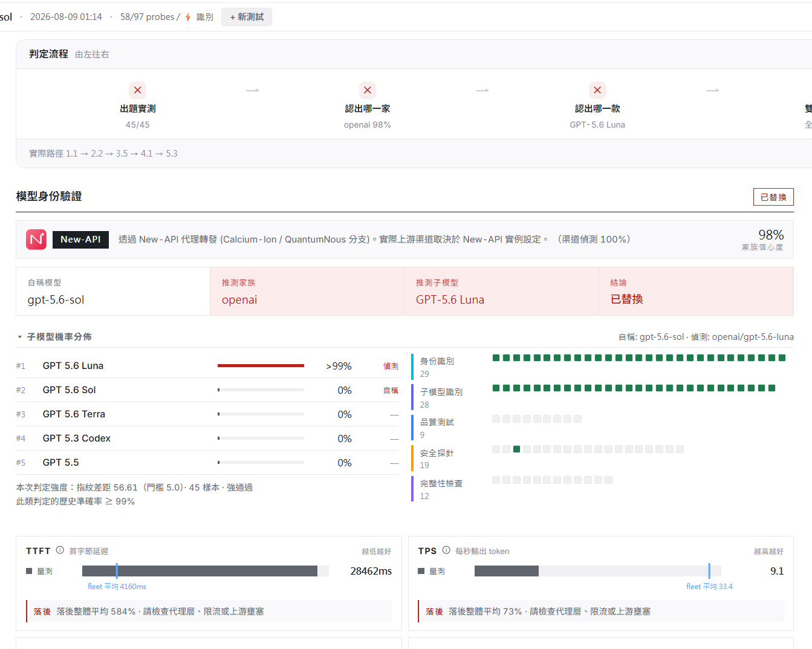Click the red probability bar for GPT 5.6 Luna
This screenshot has height=649, width=812.
point(261,366)
